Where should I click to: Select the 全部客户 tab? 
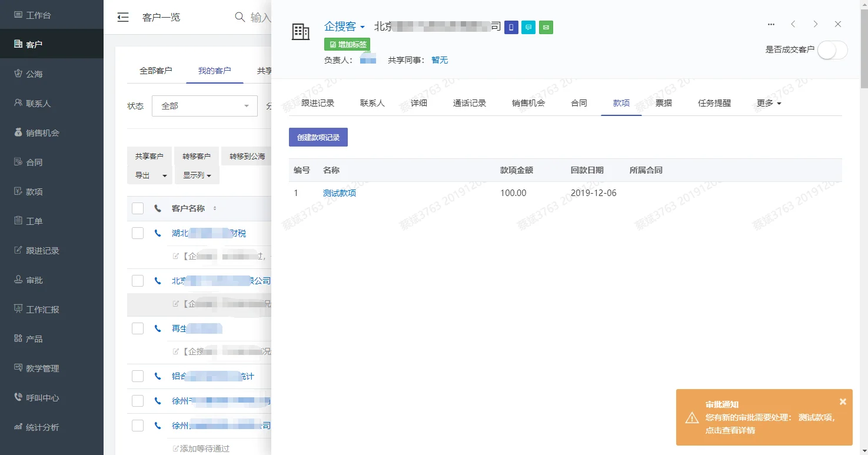coord(156,71)
